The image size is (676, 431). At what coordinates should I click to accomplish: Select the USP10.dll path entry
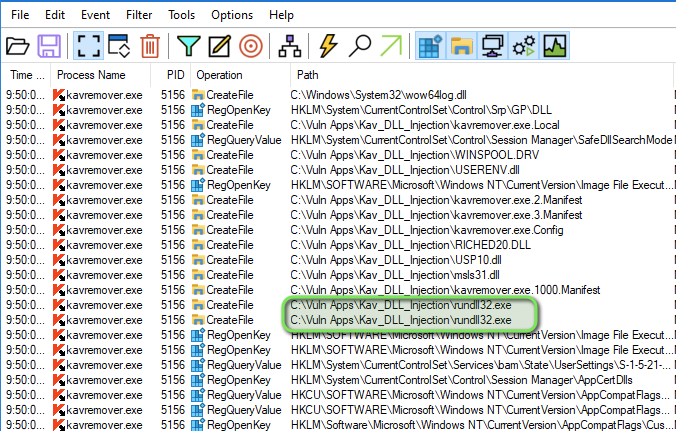(396, 260)
